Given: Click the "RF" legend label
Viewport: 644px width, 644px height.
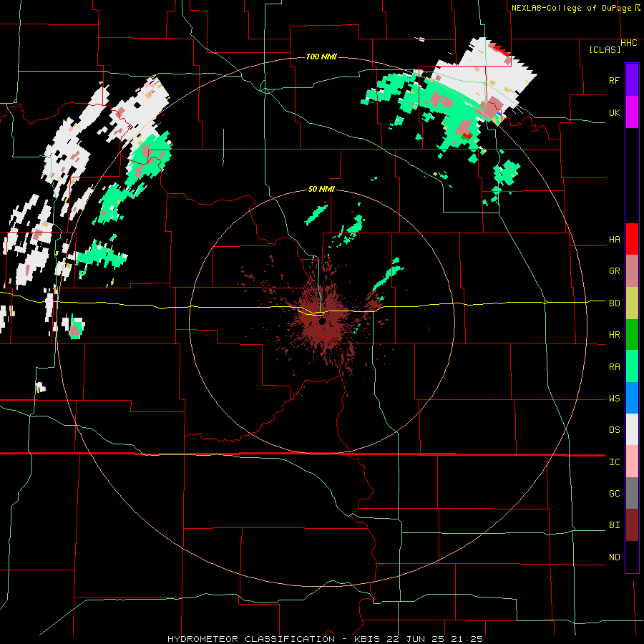Looking at the screenshot, I should (x=614, y=80).
